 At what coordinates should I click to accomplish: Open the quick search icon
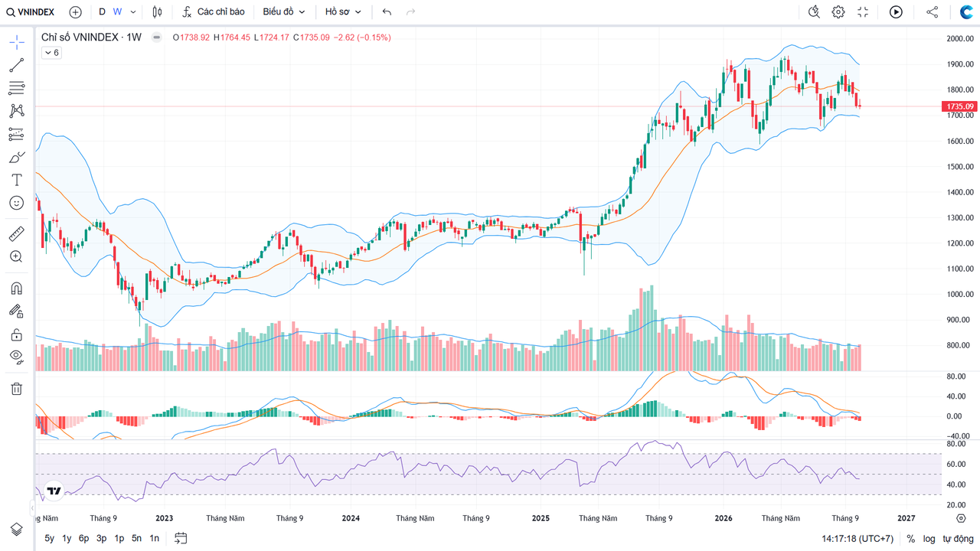tap(814, 12)
